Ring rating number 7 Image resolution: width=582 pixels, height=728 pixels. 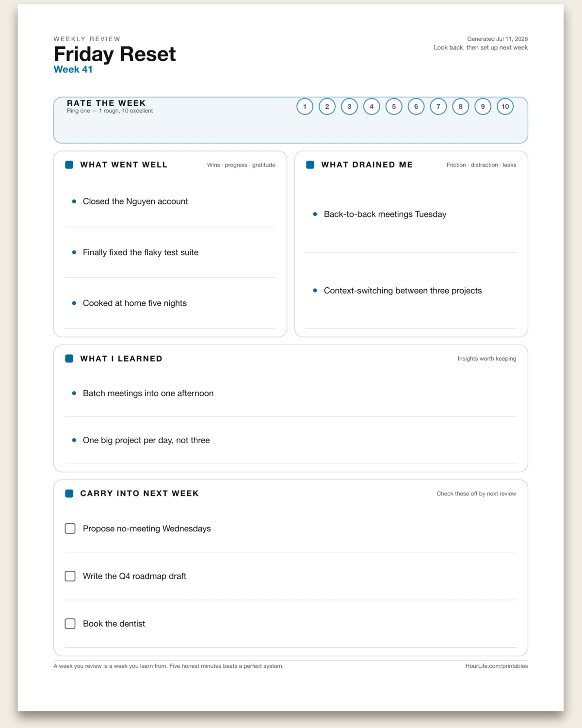438,106
